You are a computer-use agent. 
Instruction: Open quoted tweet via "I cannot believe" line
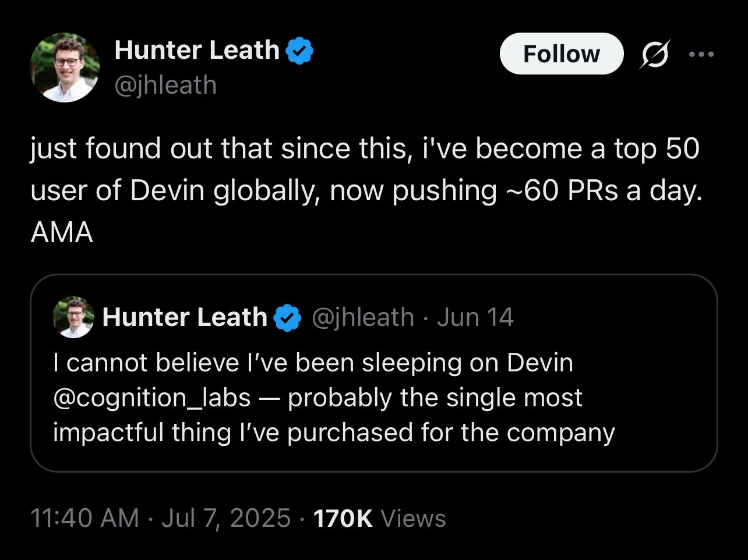[313, 363]
